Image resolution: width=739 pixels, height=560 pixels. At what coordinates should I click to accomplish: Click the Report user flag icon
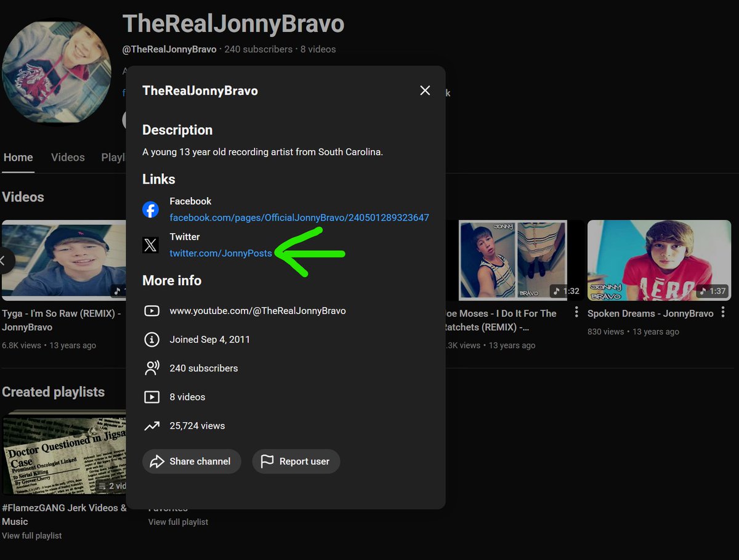coord(267,461)
